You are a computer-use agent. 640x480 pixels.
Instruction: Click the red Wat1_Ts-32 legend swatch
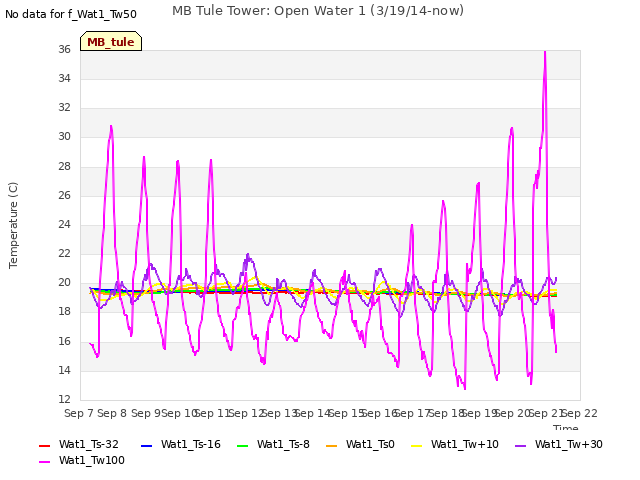pos(44,445)
